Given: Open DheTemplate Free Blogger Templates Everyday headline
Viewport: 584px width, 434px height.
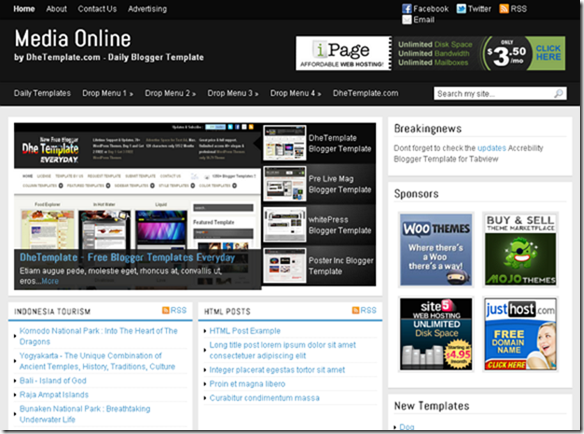Looking at the screenshot, I should tap(127, 257).
